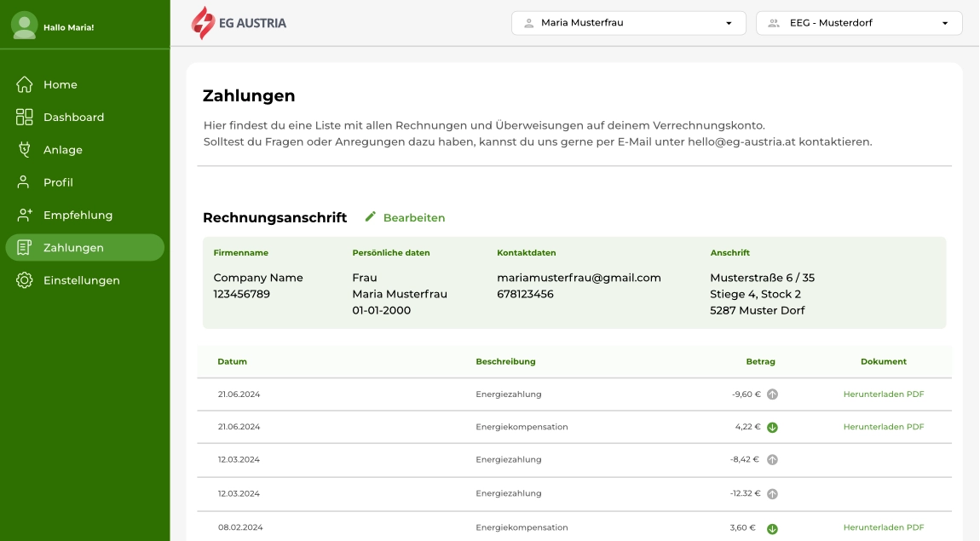Click the Bearbeiten link
This screenshot has height=541, width=980.
414,217
